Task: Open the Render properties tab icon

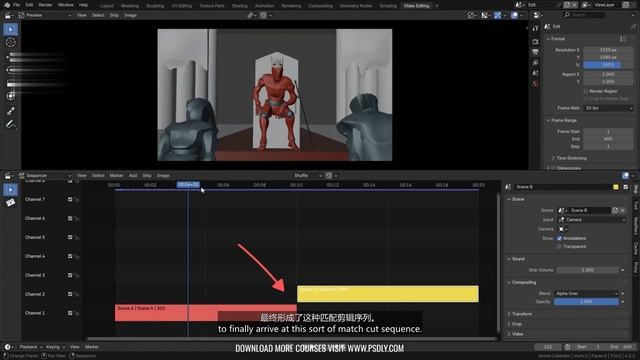Action: (536, 42)
